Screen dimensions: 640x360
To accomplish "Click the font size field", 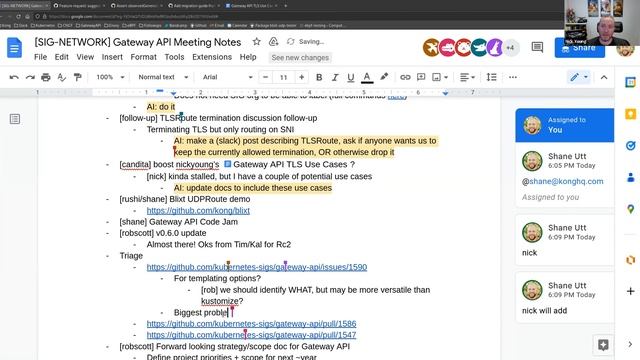I will click(284, 77).
